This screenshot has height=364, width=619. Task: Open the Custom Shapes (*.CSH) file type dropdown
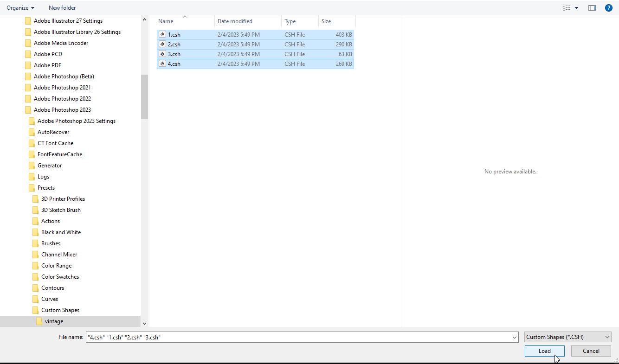[x=567, y=337]
